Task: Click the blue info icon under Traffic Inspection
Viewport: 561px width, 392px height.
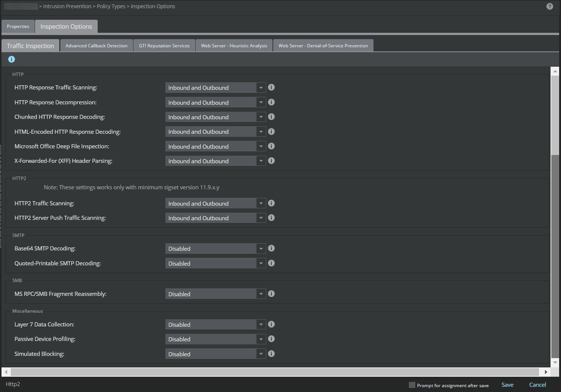Action: pos(12,59)
